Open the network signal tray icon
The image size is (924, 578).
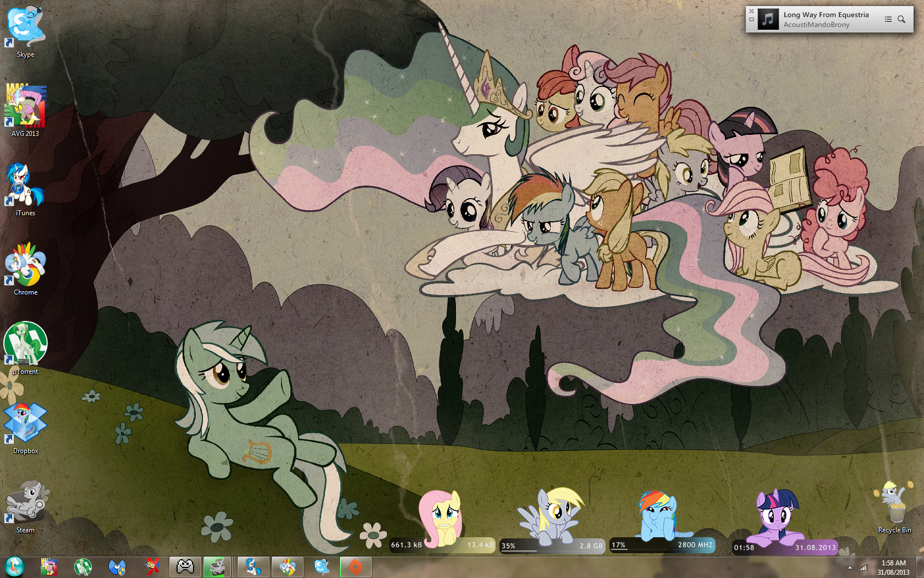point(864,568)
